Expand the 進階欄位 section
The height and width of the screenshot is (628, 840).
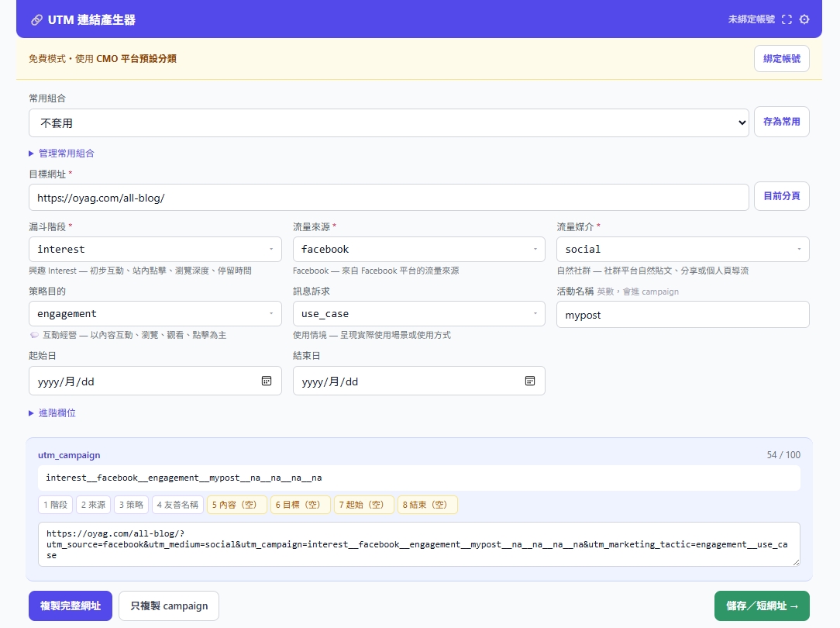52,413
